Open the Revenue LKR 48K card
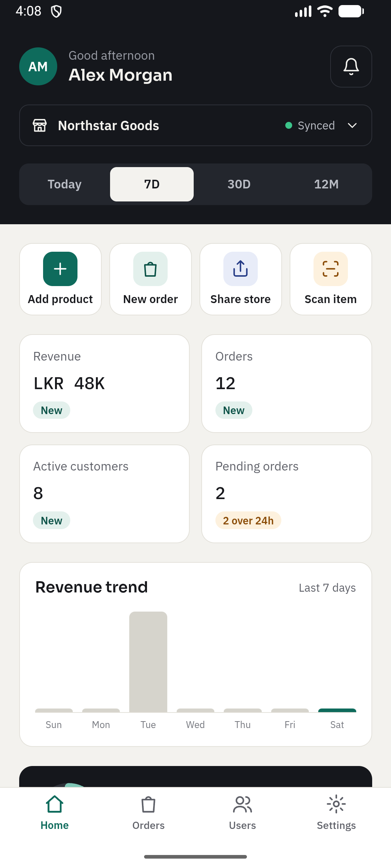Viewport: 391px width, 868px height. 104,383
